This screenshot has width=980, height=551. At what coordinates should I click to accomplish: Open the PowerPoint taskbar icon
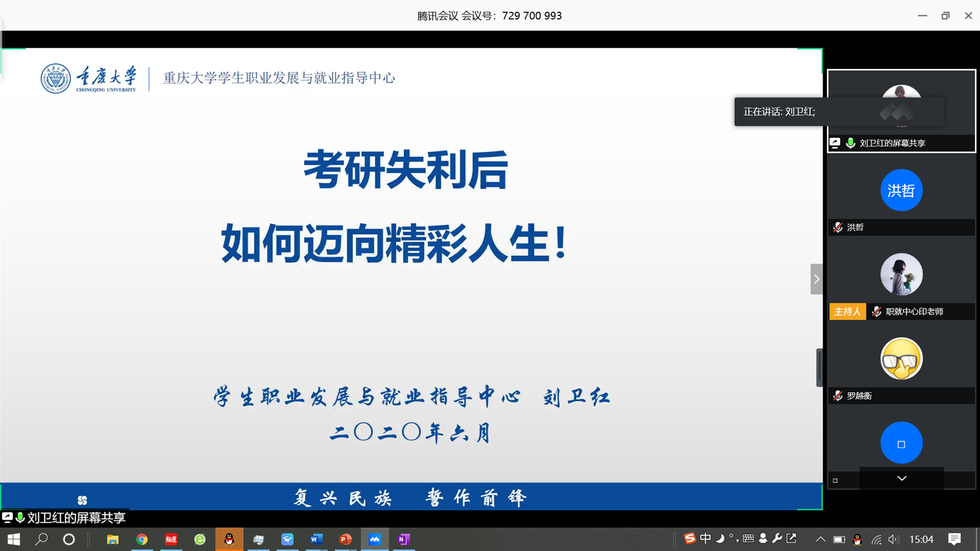(345, 539)
